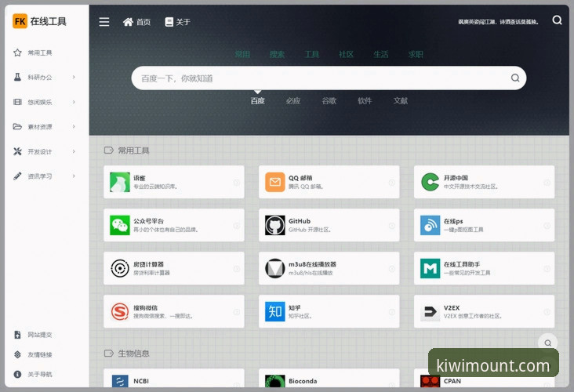Open the QQ 邮箱 envelope icon
The height and width of the screenshot is (392, 574).
coord(275,182)
